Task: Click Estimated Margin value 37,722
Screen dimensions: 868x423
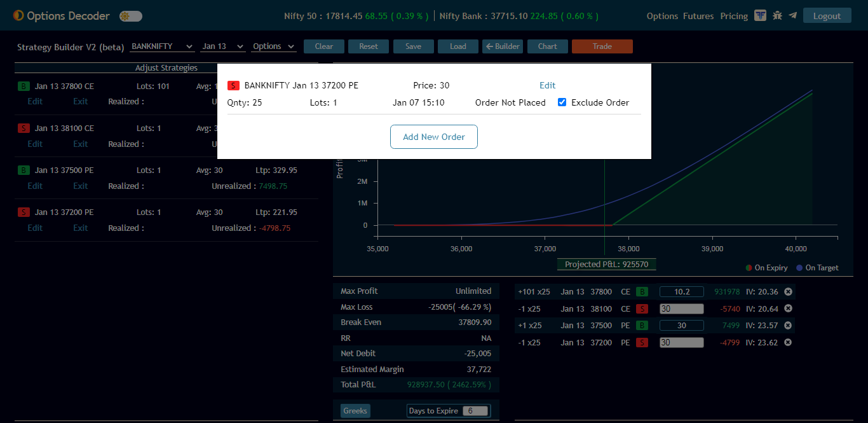Action: (479, 369)
